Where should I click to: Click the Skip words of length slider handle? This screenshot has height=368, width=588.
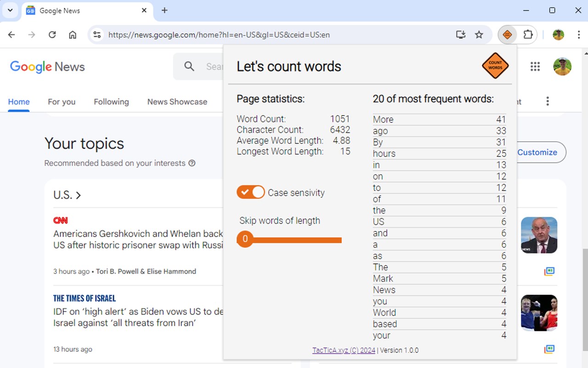pos(245,239)
